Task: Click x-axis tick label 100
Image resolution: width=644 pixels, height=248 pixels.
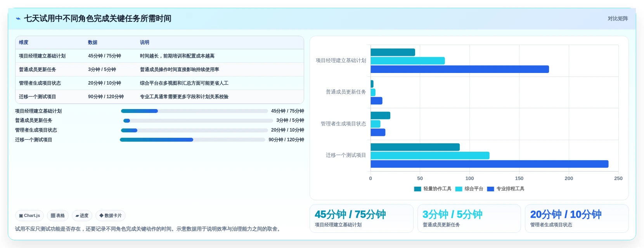Action: click(x=469, y=179)
